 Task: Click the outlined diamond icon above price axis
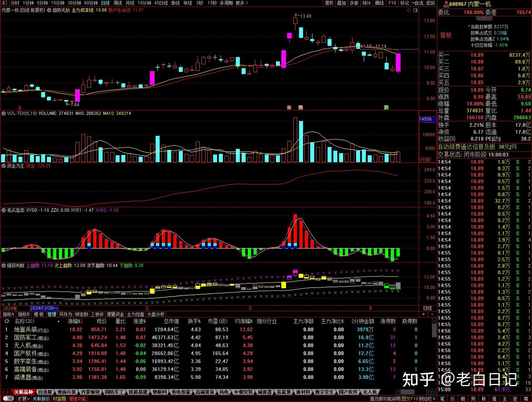point(409,10)
